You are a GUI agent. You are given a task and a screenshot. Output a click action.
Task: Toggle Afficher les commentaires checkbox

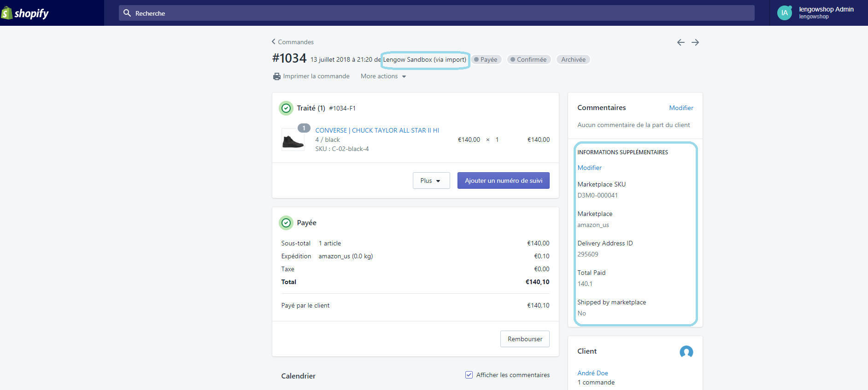click(x=469, y=375)
